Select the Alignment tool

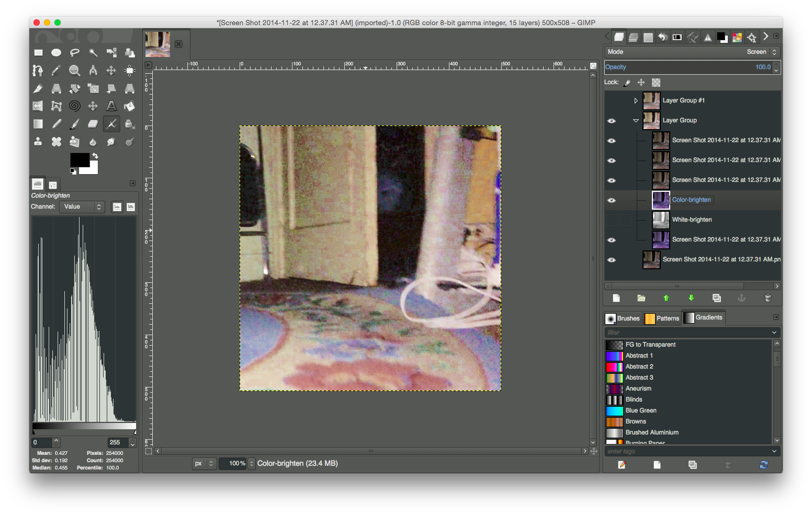130,70
